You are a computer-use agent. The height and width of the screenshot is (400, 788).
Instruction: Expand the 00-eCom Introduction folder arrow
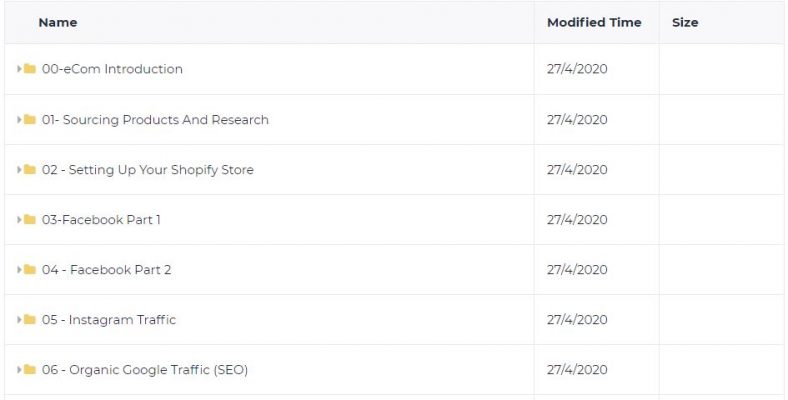(x=19, y=69)
